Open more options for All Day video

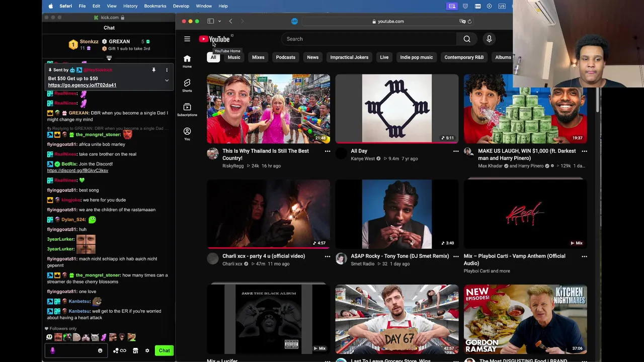pos(456,151)
